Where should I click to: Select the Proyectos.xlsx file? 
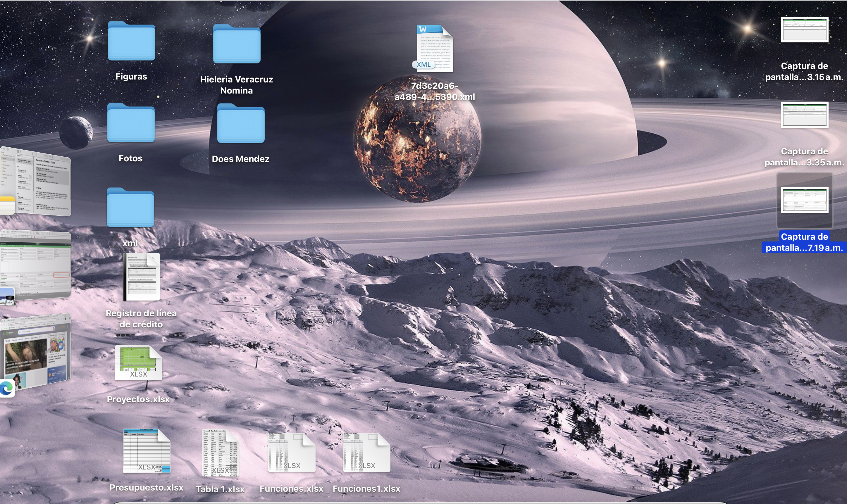(x=138, y=363)
